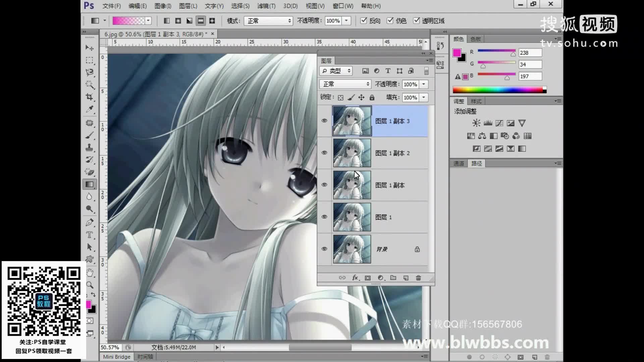Open the layers panel flyout menu
Image resolution: width=644 pixels, height=362 pixels.
tap(430, 61)
